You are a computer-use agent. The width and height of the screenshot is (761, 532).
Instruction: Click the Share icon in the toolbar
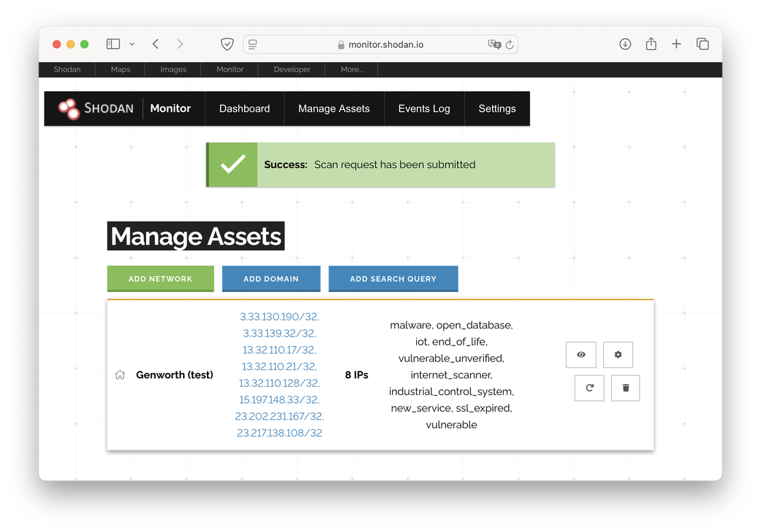pyautogui.click(x=651, y=43)
